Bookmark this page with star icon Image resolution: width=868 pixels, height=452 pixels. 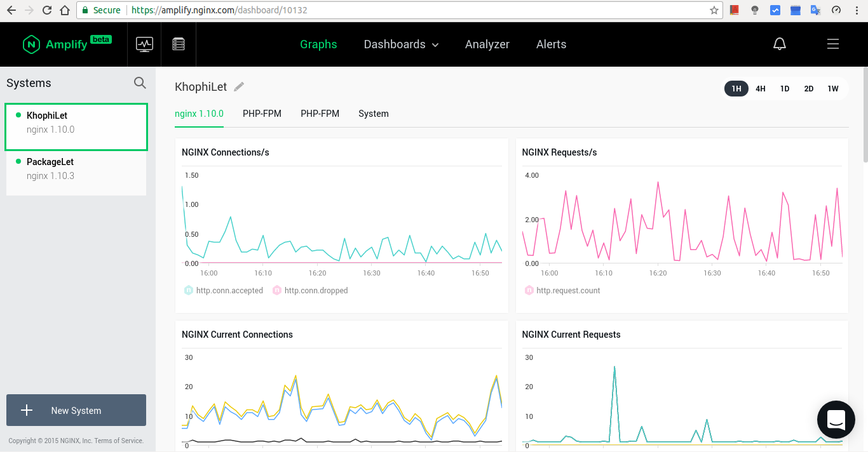pyautogui.click(x=714, y=10)
